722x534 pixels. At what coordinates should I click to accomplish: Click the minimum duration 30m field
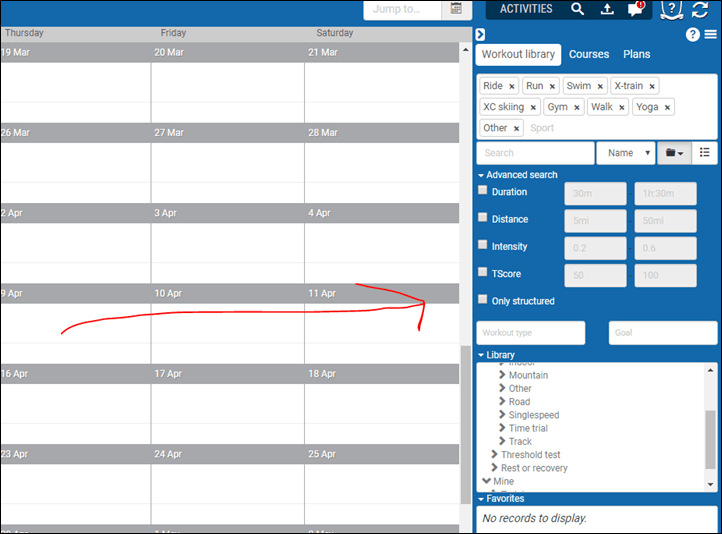coord(595,193)
